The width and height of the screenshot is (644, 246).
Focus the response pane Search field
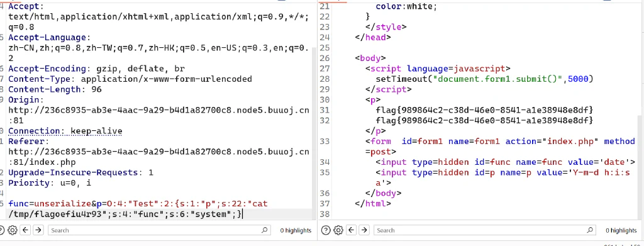(485, 230)
